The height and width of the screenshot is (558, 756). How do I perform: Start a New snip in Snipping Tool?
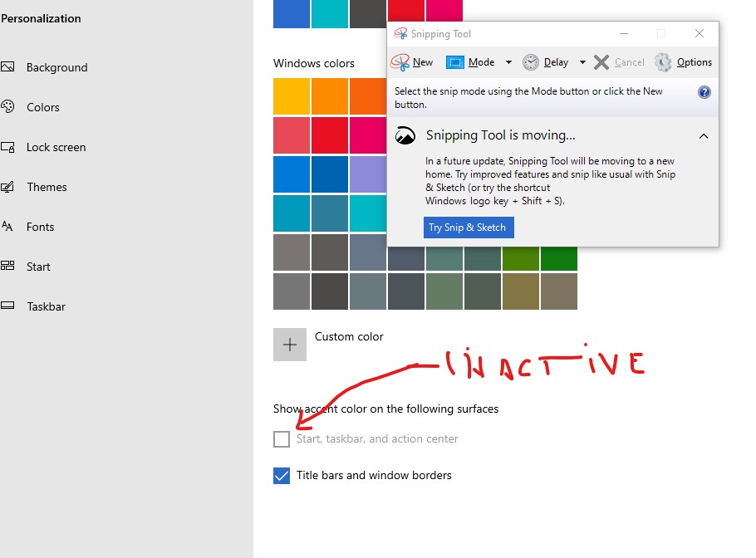[x=412, y=62]
